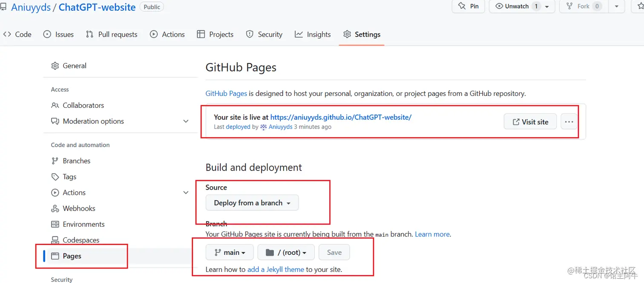Expand the Actions settings submenu
The height and width of the screenshot is (283, 644).
186,193
